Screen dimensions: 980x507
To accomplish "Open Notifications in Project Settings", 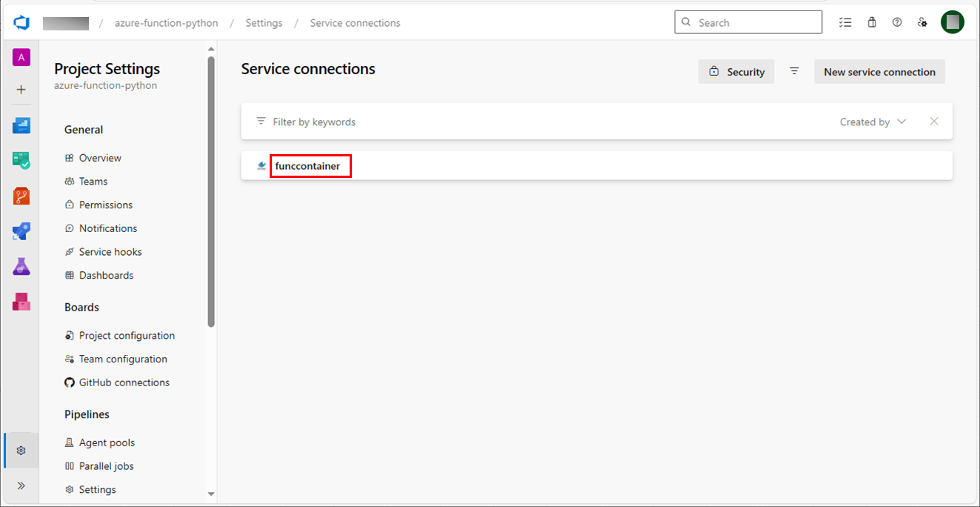I will point(101,228).
